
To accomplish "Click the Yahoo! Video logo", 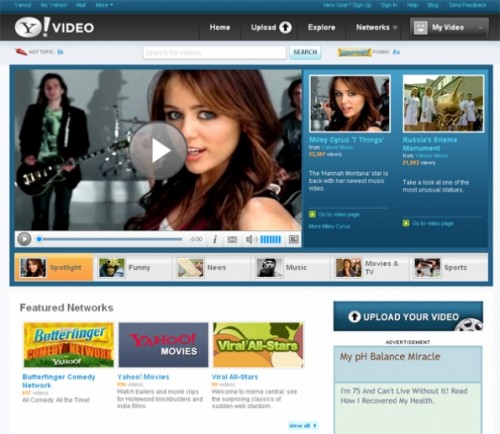I will click(54, 27).
